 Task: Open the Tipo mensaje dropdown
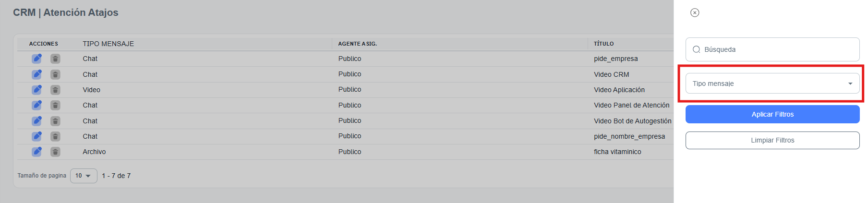(x=772, y=84)
